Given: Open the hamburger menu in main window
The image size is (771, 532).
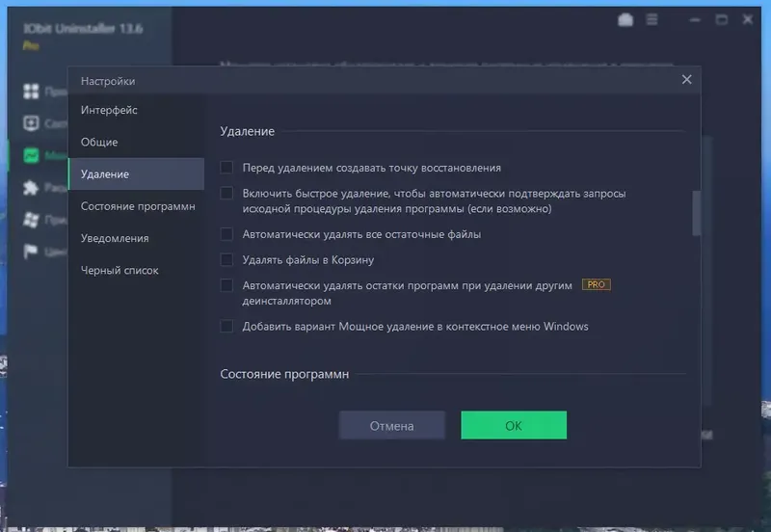Looking at the screenshot, I should pyautogui.click(x=652, y=19).
